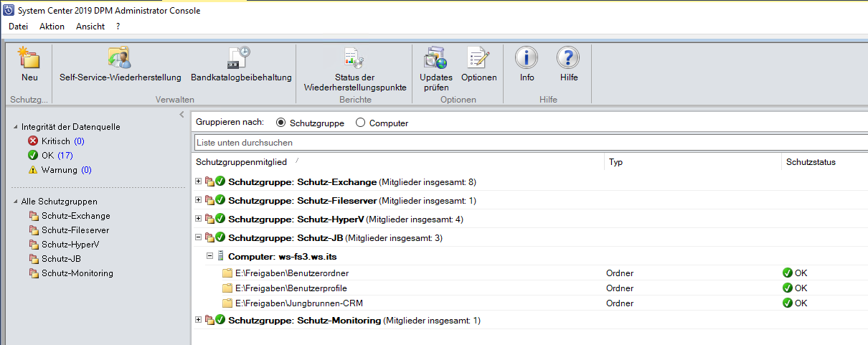
Task: Click Schutz-JB group icon in sidebar
Action: click(x=33, y=259)
